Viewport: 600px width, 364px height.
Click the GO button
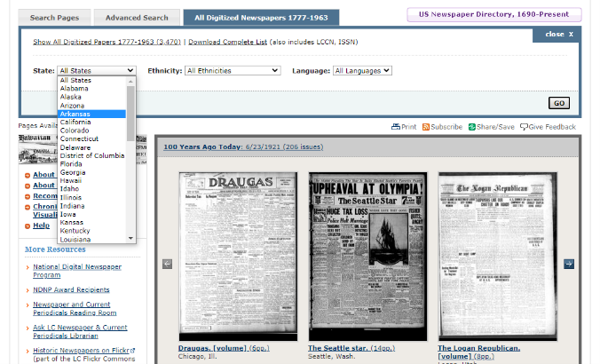point(559,103)
